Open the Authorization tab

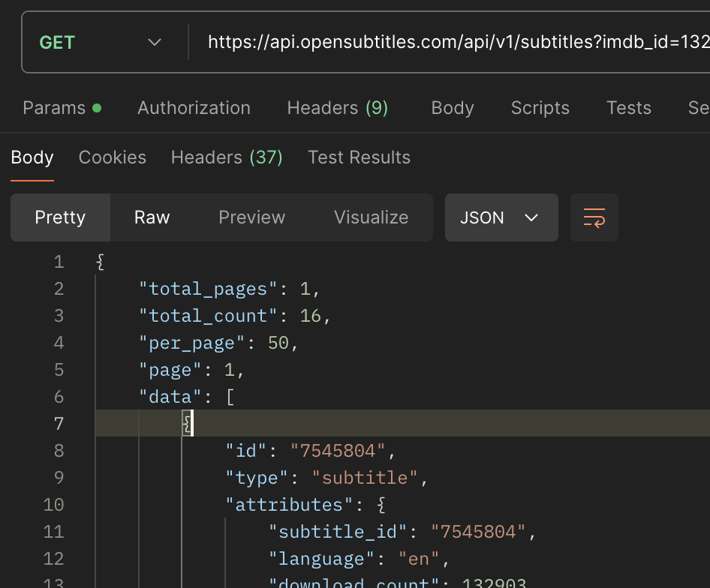[x=194, y=108]
